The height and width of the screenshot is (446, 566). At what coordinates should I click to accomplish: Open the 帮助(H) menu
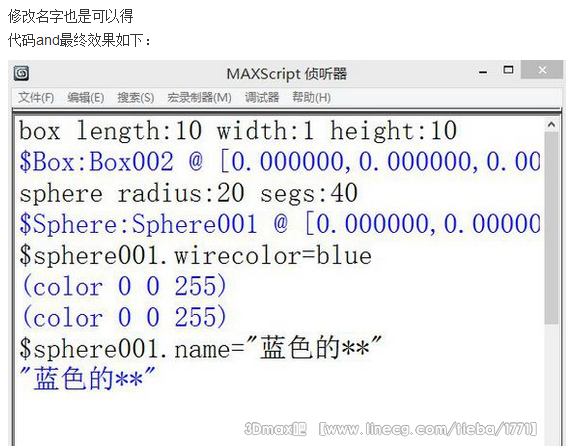[312, 97]
